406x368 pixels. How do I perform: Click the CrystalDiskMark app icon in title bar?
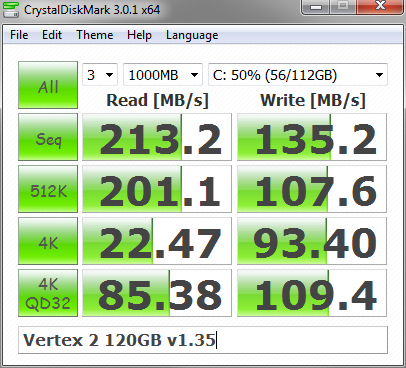click(x=11, y=9)
